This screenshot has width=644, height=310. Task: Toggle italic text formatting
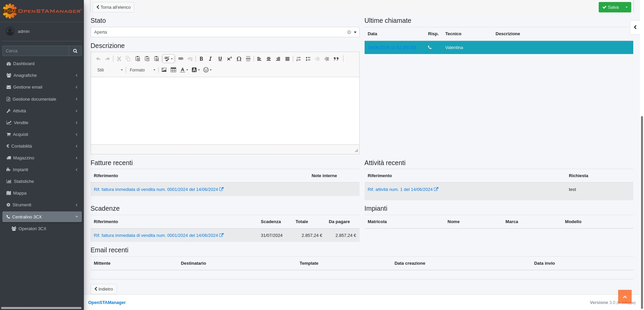[210, 59]
